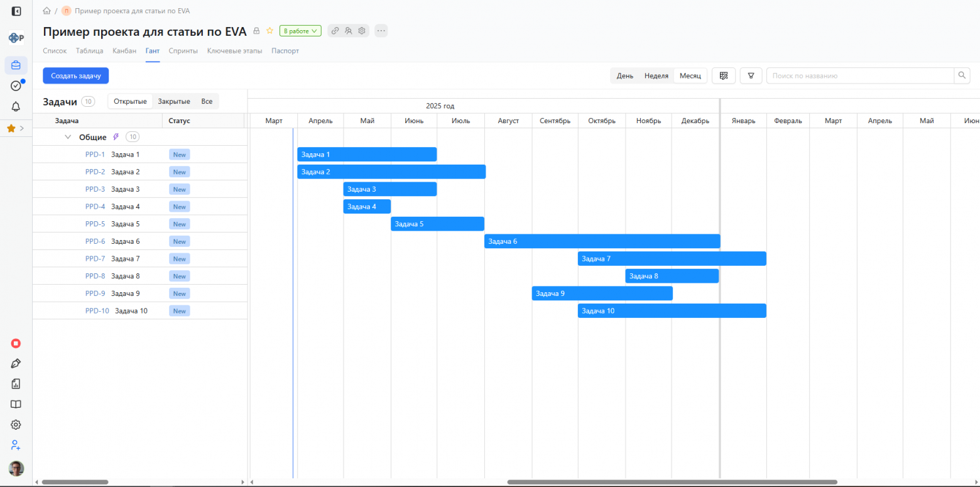Copy project link via chain icon
Image resolution: width=980 pixels, height=487 pixels.
tap(335, 31)
